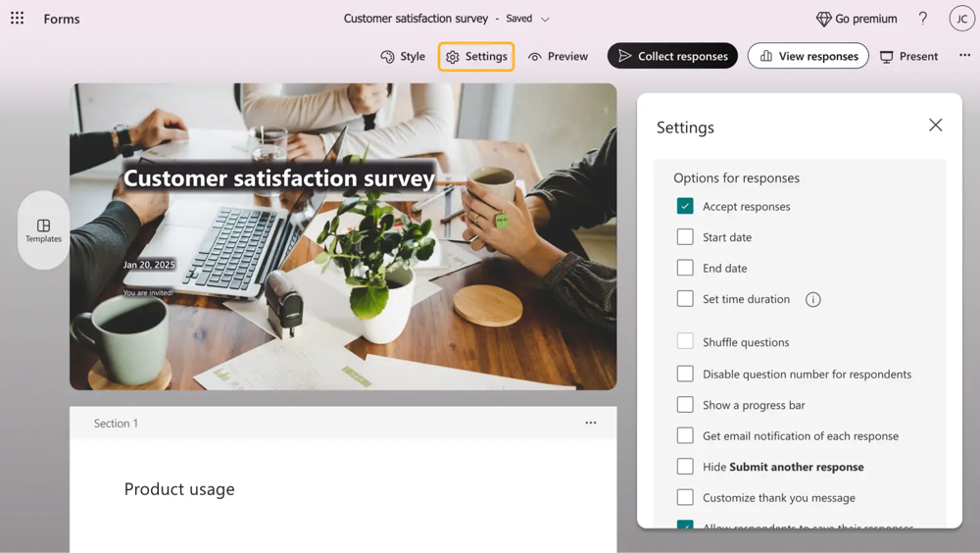980x553 pixels.
Task: Expand the form title Saved dropdown chevron
Action: pos(546,19)
